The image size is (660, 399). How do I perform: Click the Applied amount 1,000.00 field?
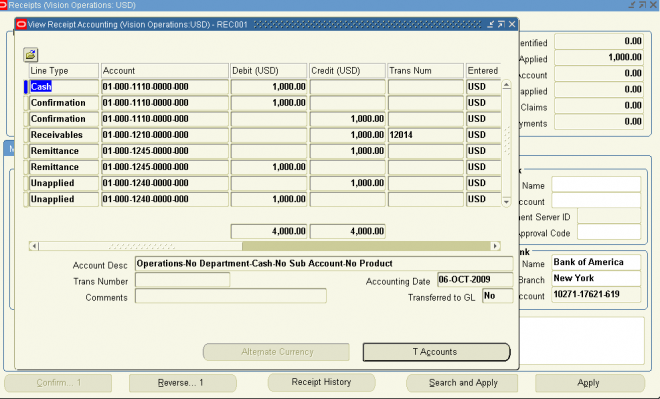pos(599,57)
